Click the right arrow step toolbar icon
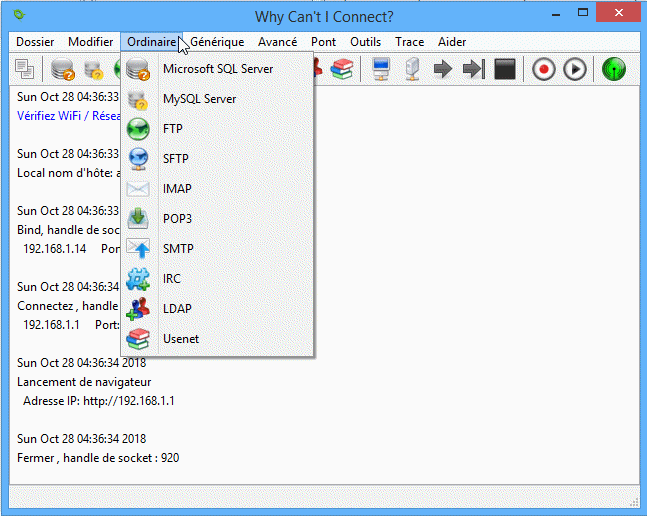 [443, 69]
